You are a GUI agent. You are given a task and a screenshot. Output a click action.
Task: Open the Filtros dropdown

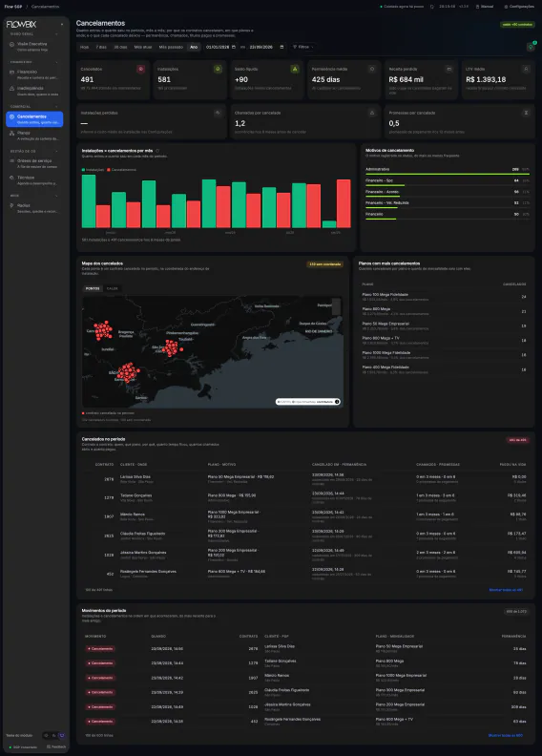[x=303, y=47]
